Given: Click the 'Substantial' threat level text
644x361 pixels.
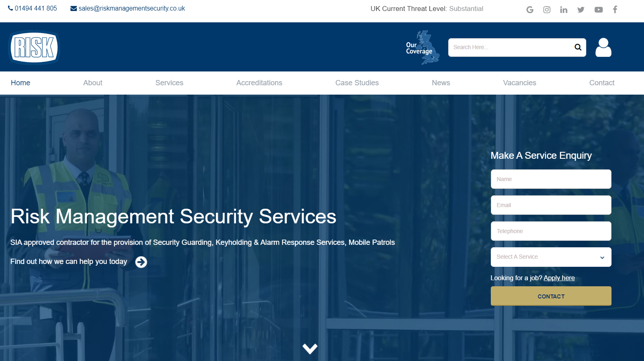Looking at the screenshot, I should [466, 9].
